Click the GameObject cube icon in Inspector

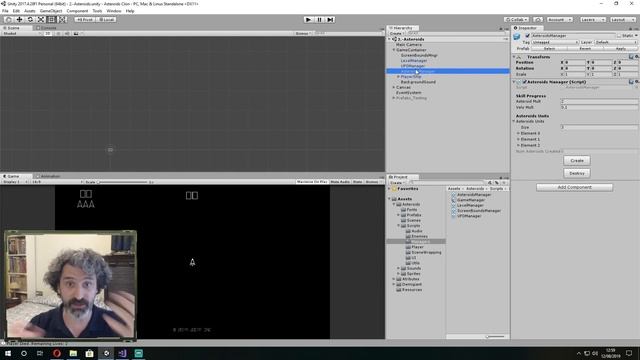517,37
